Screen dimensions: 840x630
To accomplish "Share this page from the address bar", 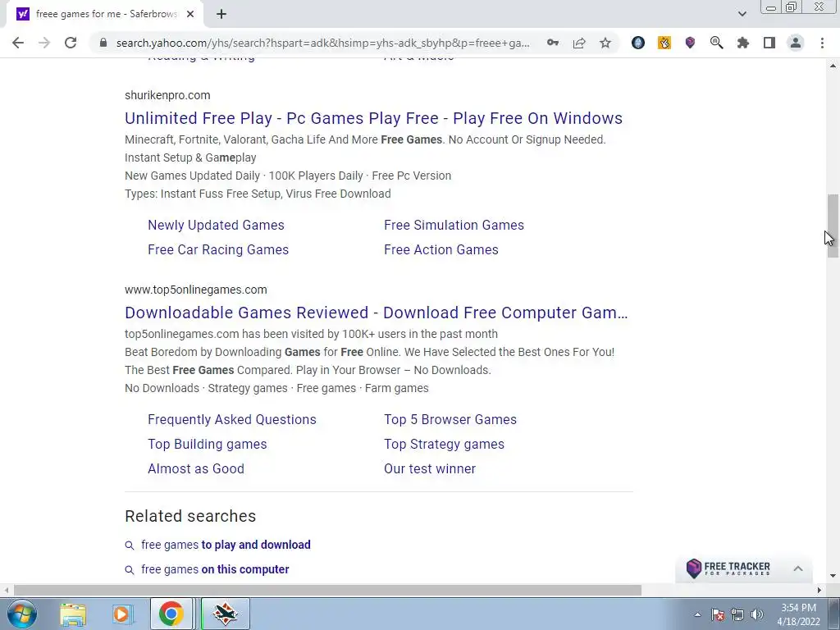I will coord(579,43).
